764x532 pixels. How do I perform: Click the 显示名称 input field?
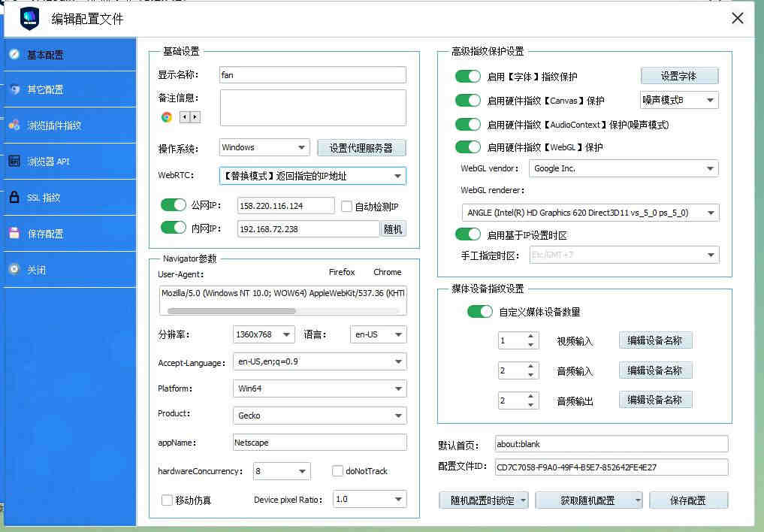pyautogui.click(x=313, y=75)
